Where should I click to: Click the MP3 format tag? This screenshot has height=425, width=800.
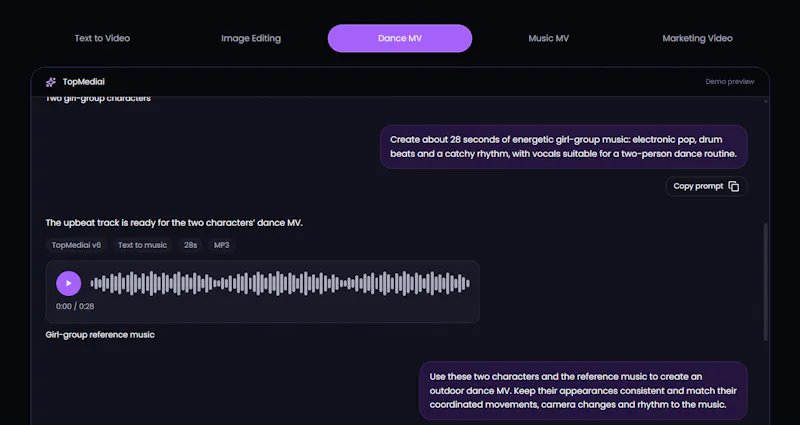click(221, 245)
